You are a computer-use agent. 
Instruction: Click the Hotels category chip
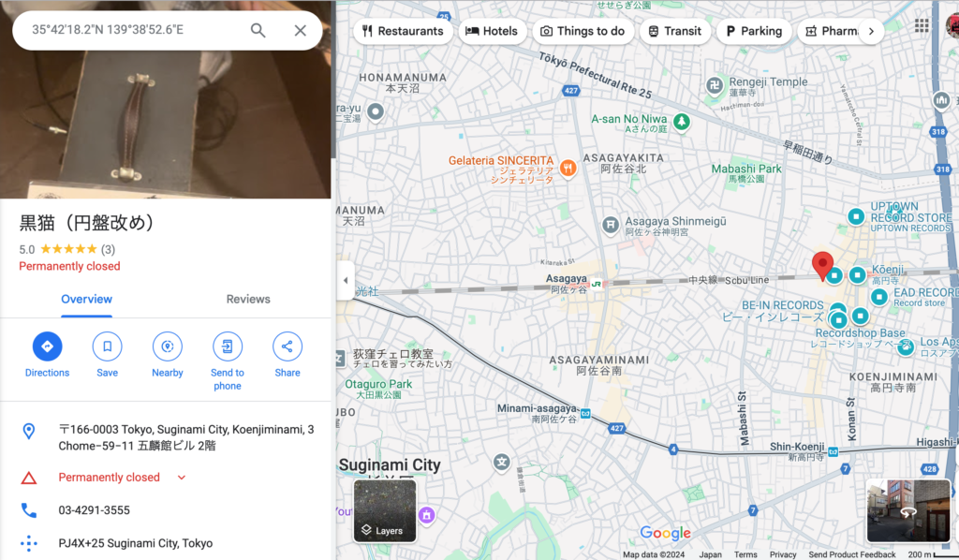tap(492, 31)
